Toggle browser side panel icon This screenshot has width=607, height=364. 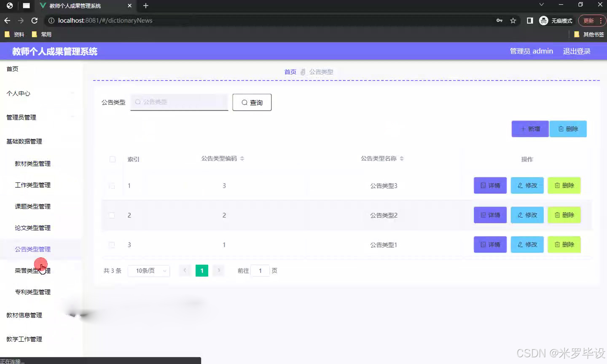pos(530,21)
